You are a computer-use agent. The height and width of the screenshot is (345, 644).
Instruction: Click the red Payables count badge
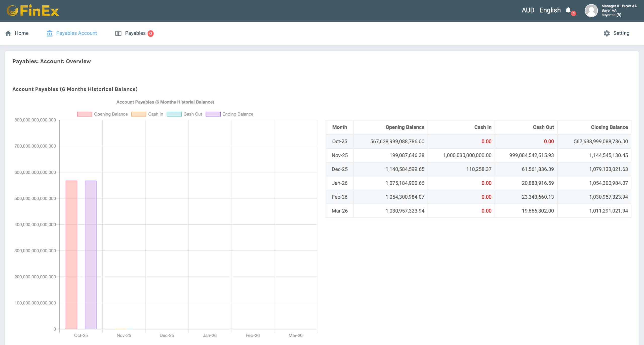tap(150, 33)
